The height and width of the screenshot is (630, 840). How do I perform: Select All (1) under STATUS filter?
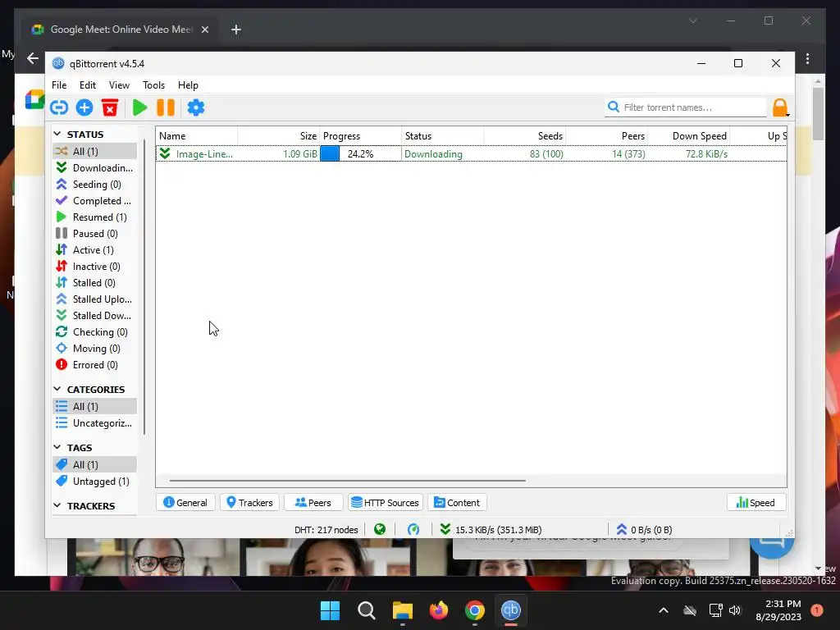95,151
